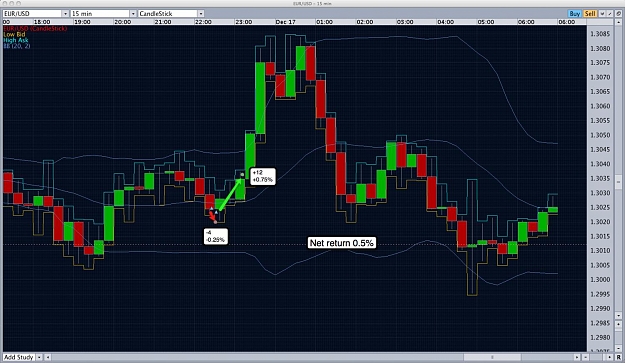Click the 1.3050 price axis label
Screen dimensions: 625x363
point(600,135)
